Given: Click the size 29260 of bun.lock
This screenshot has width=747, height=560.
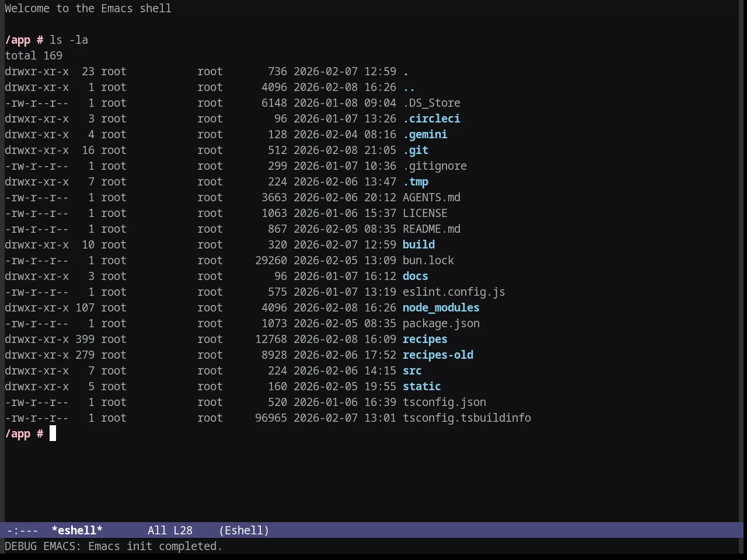Looking at the screenshot, I should coord(271,260).
